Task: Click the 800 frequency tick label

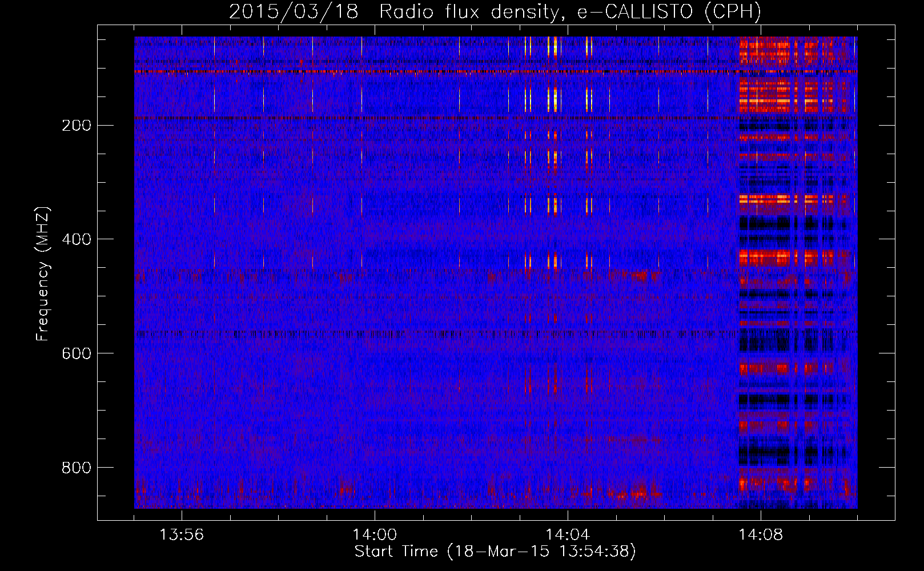Action: (76, 468)
